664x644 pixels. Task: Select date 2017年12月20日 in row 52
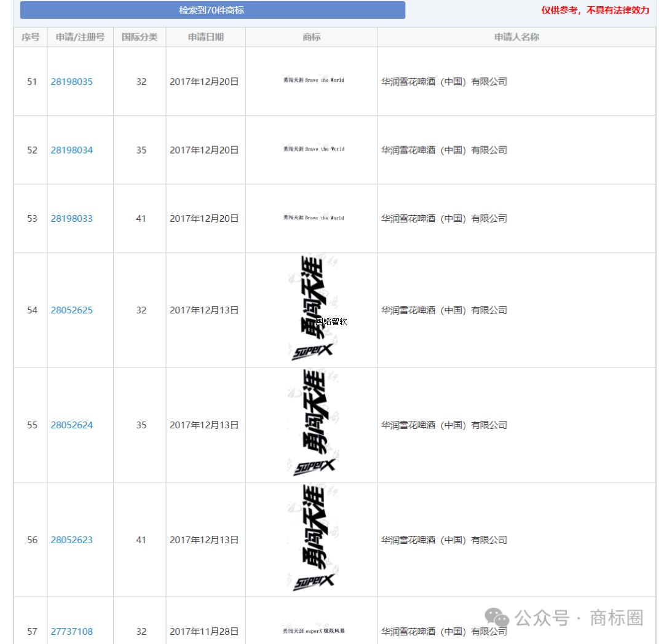204,150
